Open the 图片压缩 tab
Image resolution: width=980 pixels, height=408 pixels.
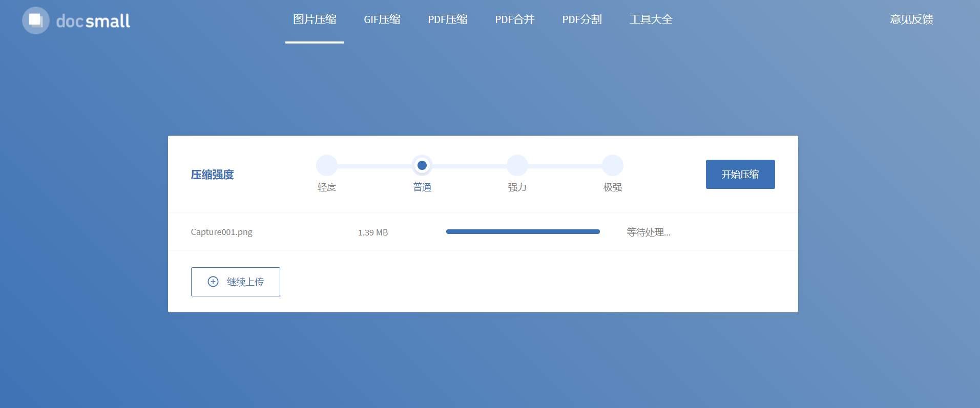click(x=315, y=19)
